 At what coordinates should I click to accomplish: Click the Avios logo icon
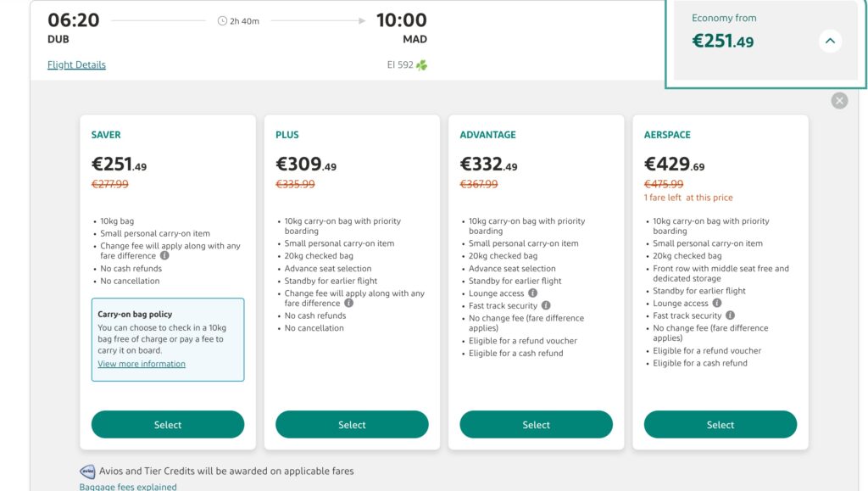point(87,471)
